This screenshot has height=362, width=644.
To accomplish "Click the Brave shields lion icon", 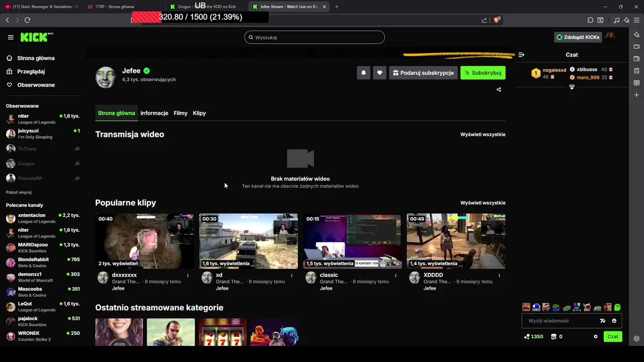I will pyautogui.click(x=497, y=20).
